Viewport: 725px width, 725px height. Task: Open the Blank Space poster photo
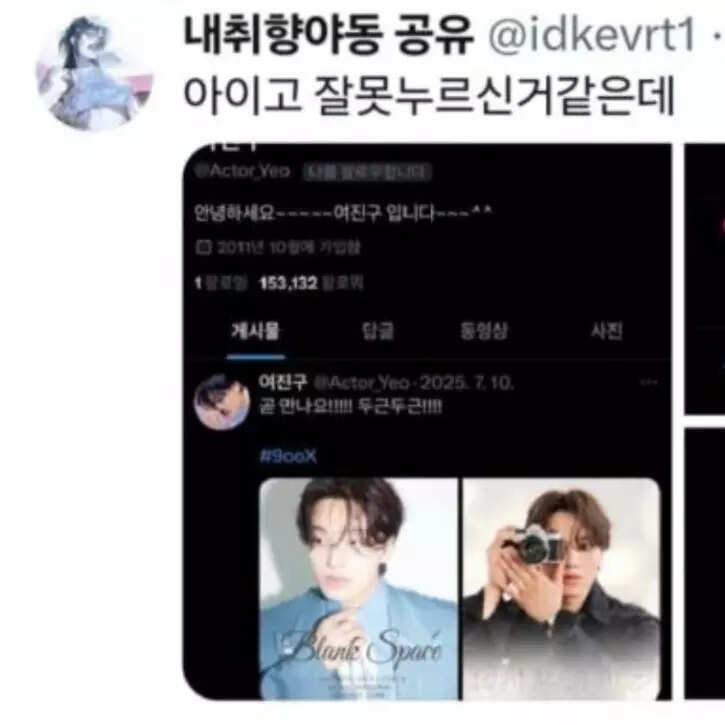tap(359, 589)
